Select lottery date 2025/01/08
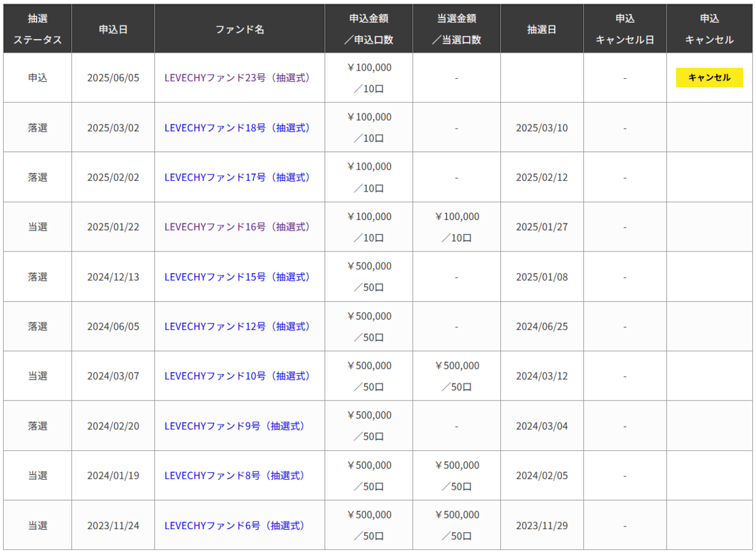The height and width of the screenshot is (553, 756). coord(542,277)
